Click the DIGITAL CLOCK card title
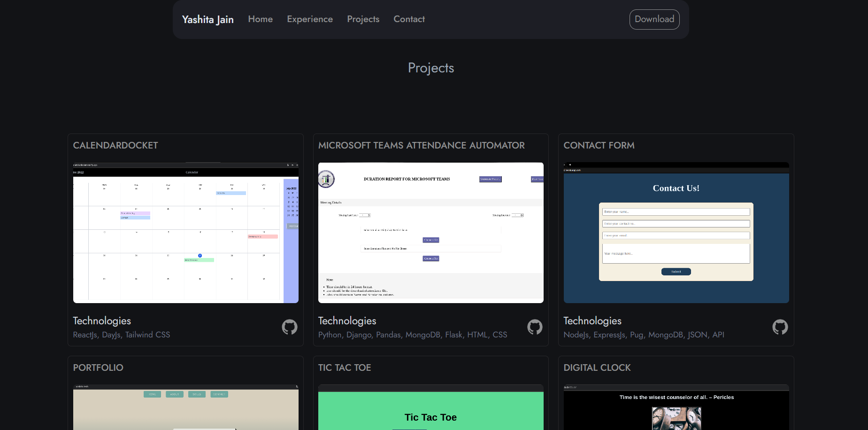868x430 pixels. pyautogui.click(x=597, y=368)
